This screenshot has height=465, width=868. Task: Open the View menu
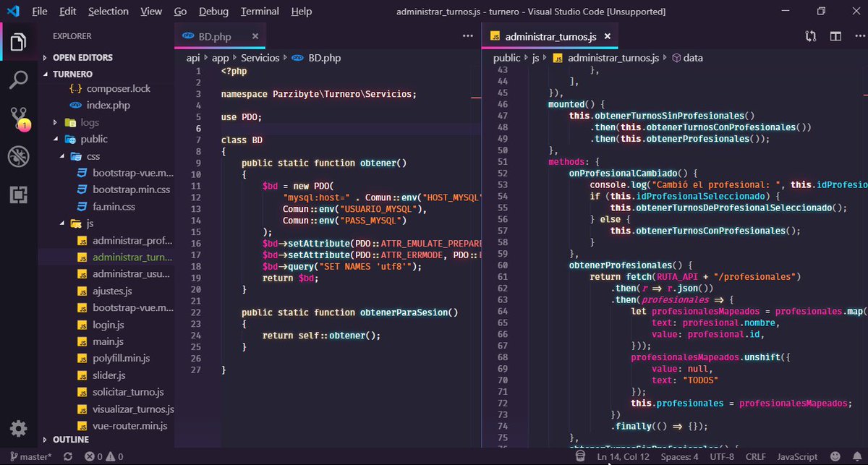coord(151,12)
